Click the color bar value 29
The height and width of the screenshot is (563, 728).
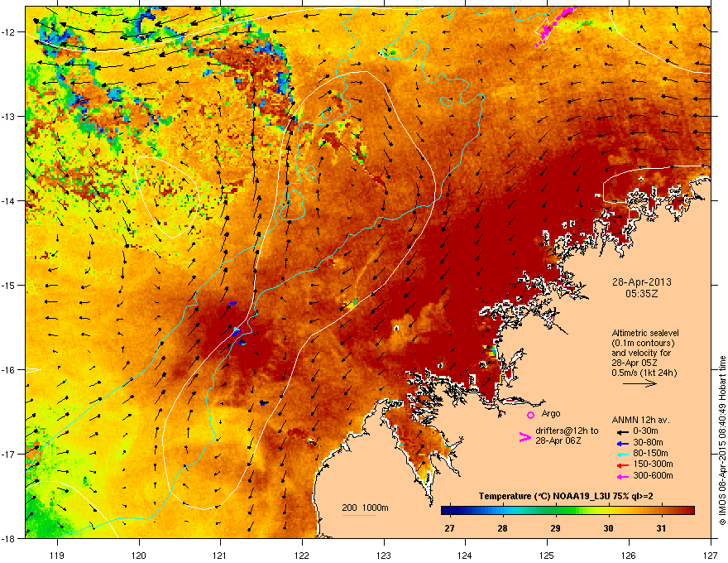point(555,528)
